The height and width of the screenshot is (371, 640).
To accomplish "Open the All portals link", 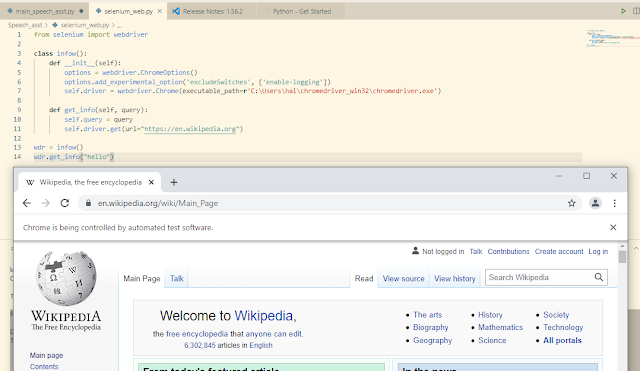I will pyautogui.click(x=562, y=340).
